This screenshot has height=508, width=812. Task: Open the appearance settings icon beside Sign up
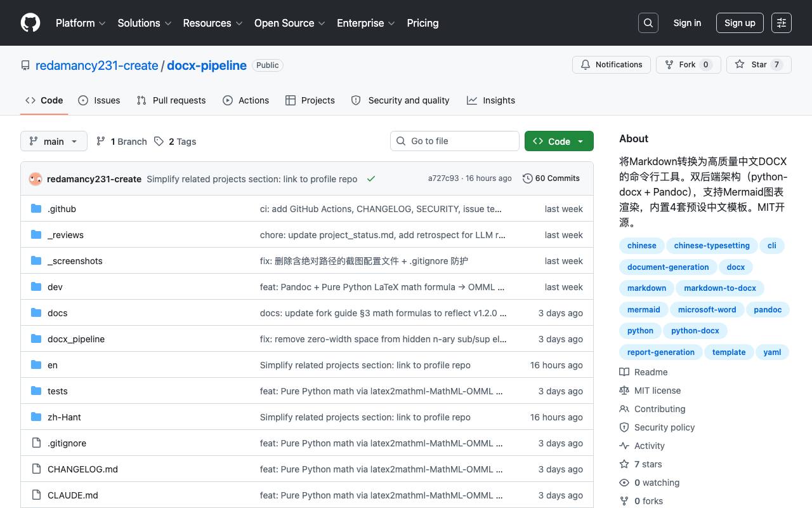click(x=782, y=23)
